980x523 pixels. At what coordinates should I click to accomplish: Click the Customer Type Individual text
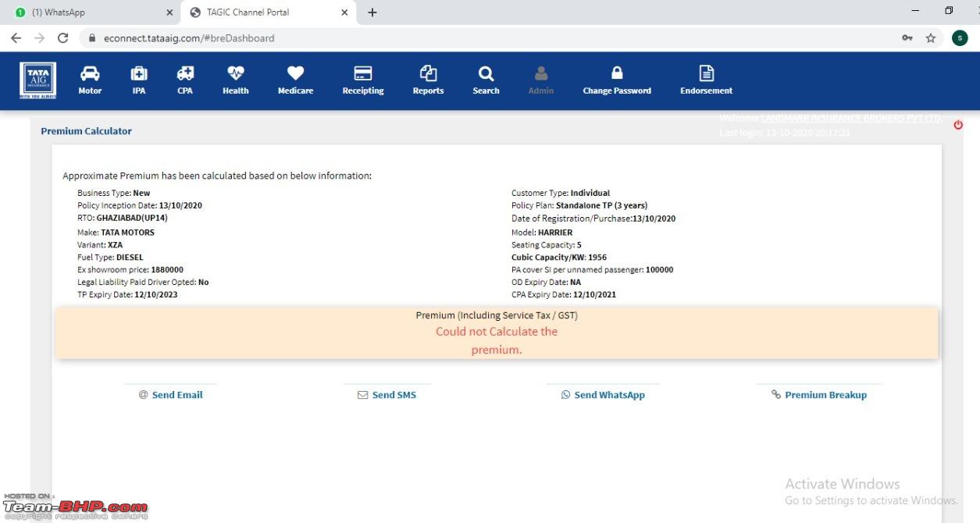pos(561,193)
